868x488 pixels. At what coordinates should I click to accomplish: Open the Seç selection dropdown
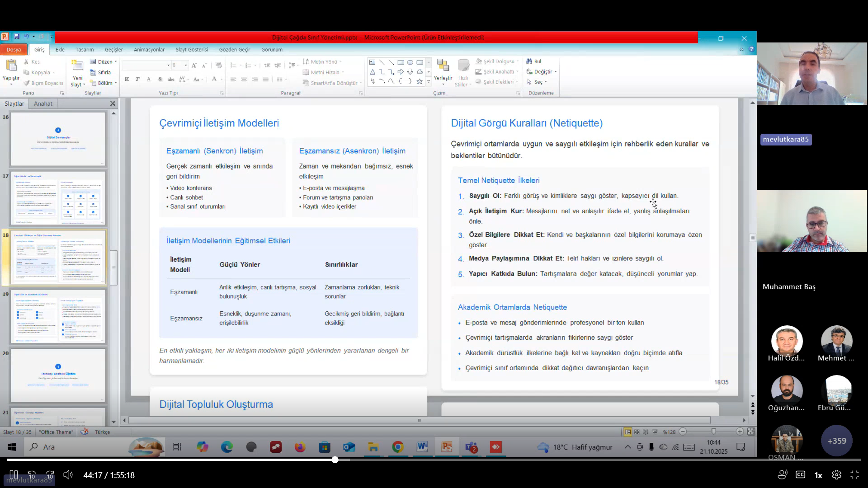(538, 82)
